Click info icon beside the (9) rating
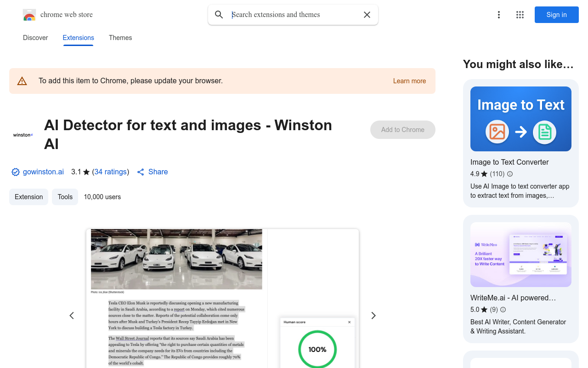 (503, 310)
